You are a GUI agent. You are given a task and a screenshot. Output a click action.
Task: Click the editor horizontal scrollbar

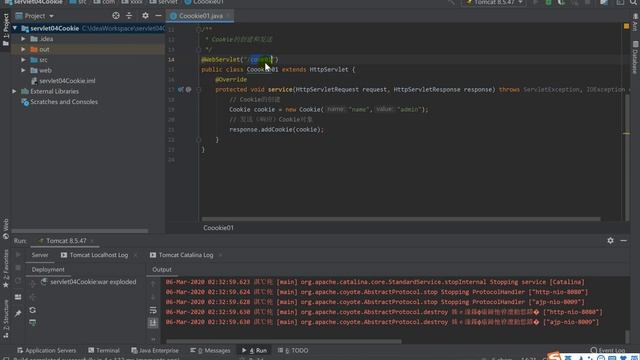coord(401,219)
